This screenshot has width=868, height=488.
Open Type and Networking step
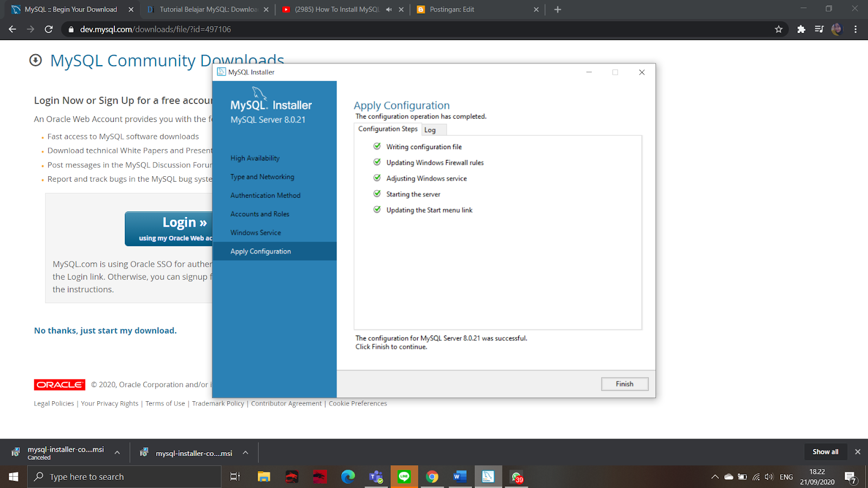coord(262,177)
